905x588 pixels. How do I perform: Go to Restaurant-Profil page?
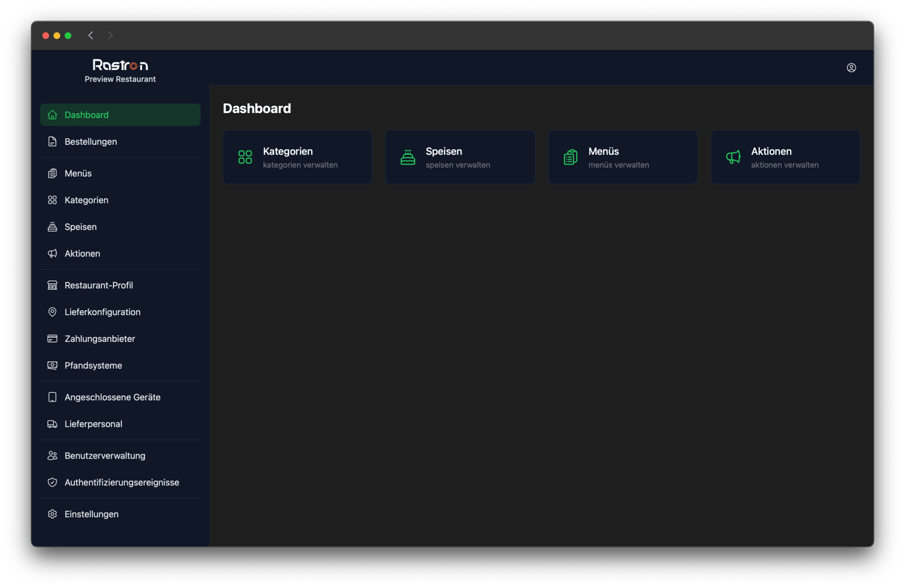[x=98, y=286]
